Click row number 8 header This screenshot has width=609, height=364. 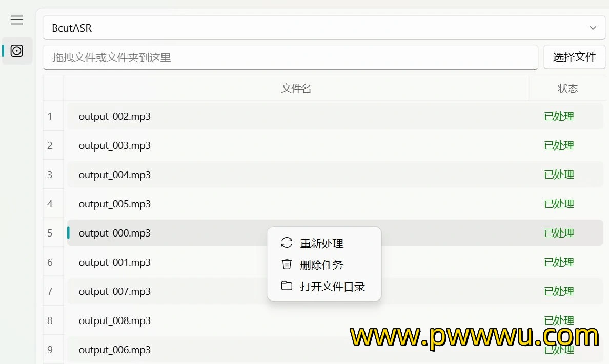(x=53, y=320)
